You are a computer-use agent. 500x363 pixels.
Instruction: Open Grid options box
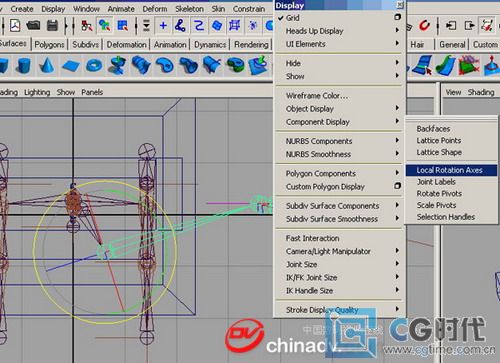coord(397,17)
